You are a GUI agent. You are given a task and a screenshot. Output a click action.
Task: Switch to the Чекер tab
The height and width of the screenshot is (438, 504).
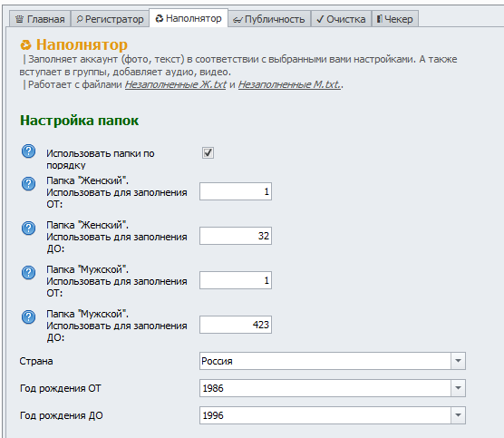click(x=395, y=19)
